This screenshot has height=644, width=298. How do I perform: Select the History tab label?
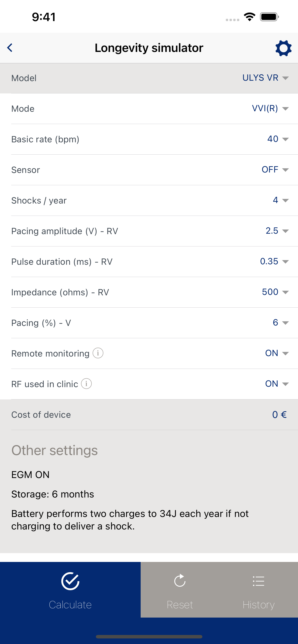coord(259,605)
